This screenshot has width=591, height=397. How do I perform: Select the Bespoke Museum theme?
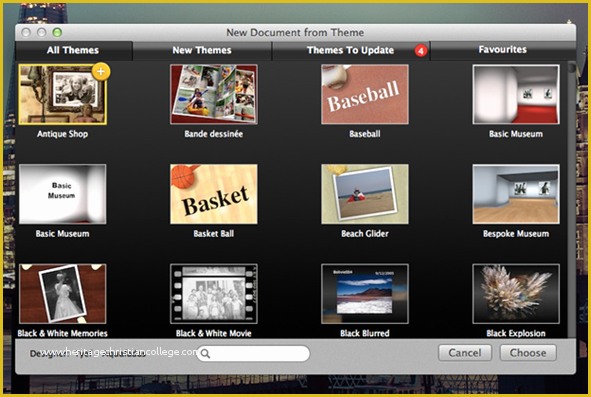516,194
